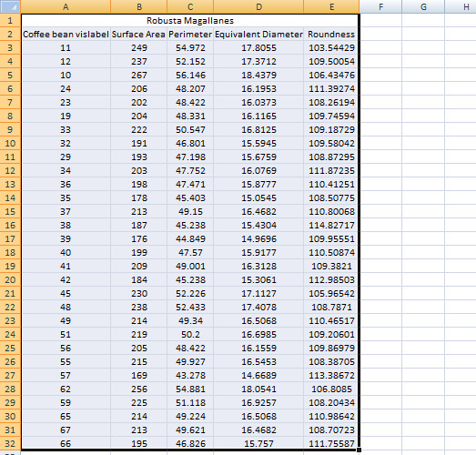Select the cell containing 15.757
The width and height of the screenshot is (476, 455).
(x=258, y=443)
